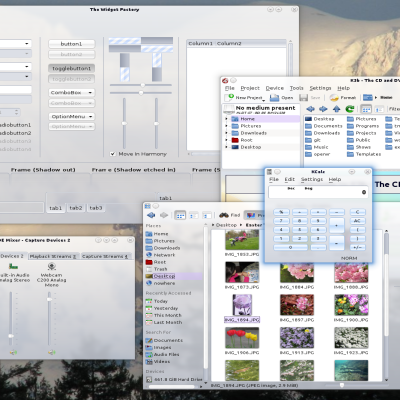Viewport: 400px width, 400px height.
Task: Toggle the Move In Harmony checkbox
Action: pos(113,154)
